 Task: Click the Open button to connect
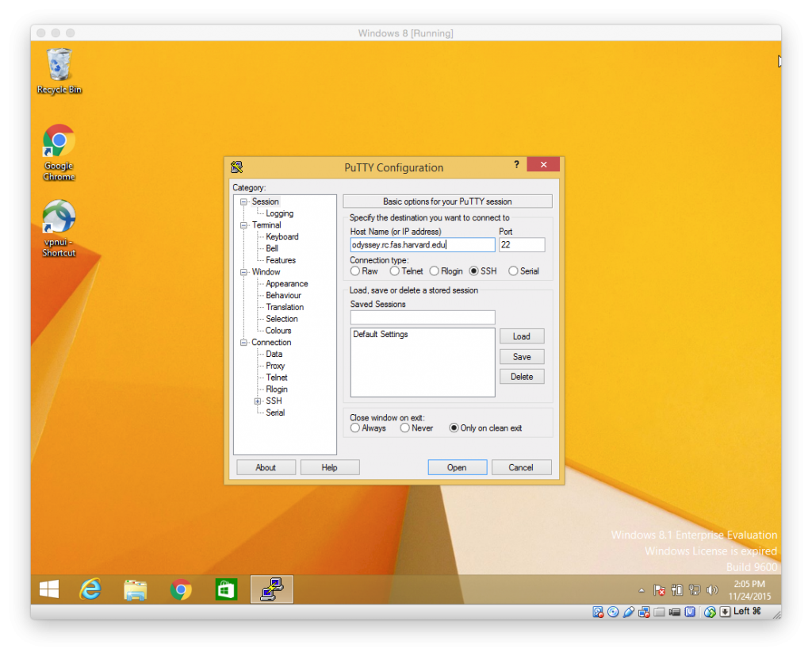click(458, 467)
